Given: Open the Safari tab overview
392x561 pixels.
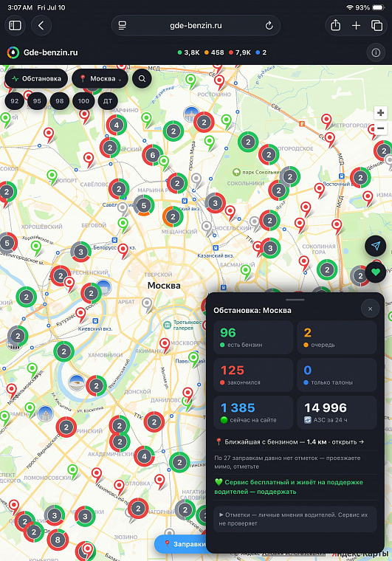Looking at the screenshot, I should click(x=377, y=25).
